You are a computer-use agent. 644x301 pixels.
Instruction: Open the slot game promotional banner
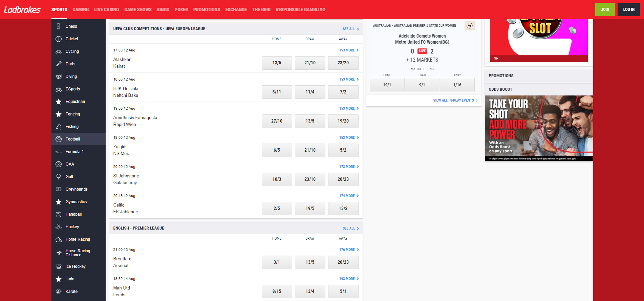pos(539,40)
